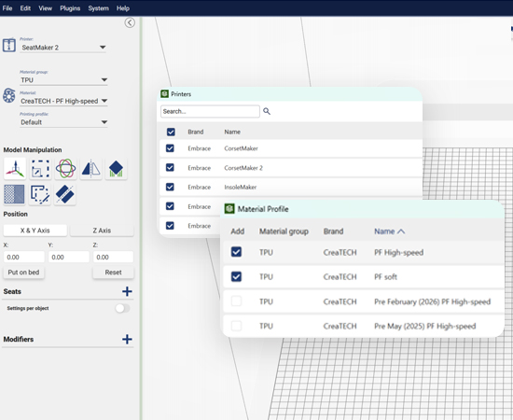Click the X position input field
The height and width of the screenshot is (420, 513).
pyautogui.click(x=24, y=257)
